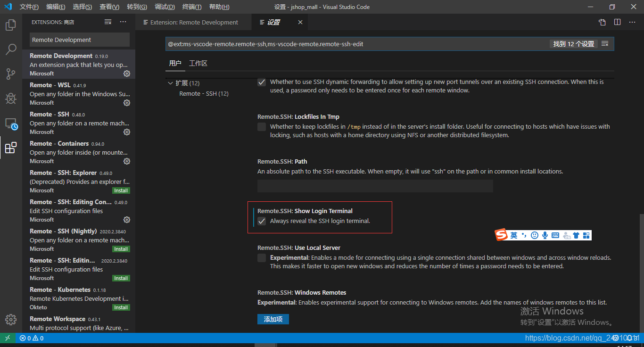Close the 设置 editor tab

pyautogui.click(x=300, y=22)
